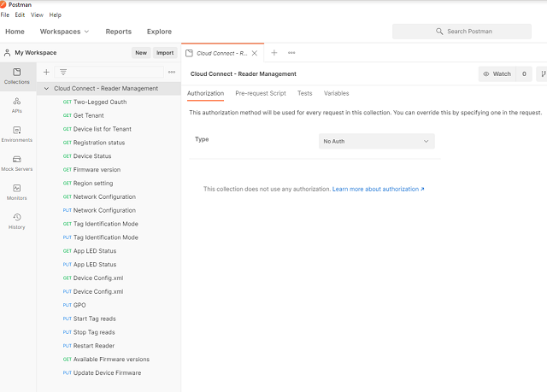Open the Type auth dropdown
The height and width of the screenshot is (392, 547).
pos(375,141)
